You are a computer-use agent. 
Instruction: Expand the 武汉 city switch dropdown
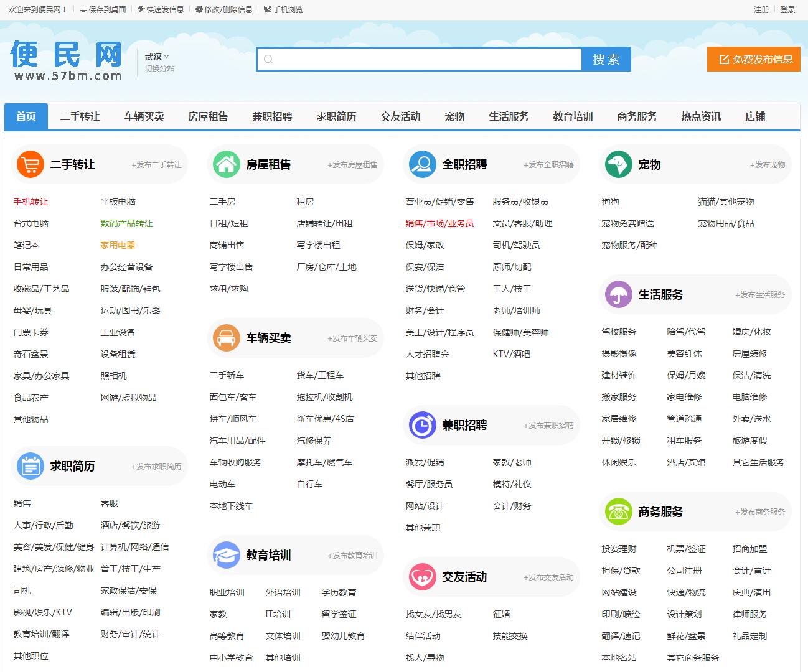pyautogui.click(x=157, y=57)
